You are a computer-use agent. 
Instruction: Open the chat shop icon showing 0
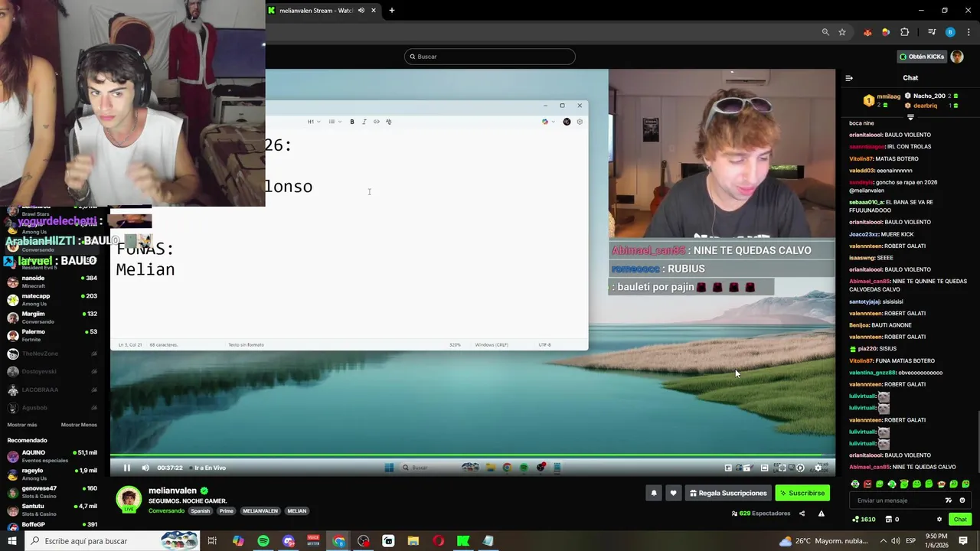click(892, 520)
